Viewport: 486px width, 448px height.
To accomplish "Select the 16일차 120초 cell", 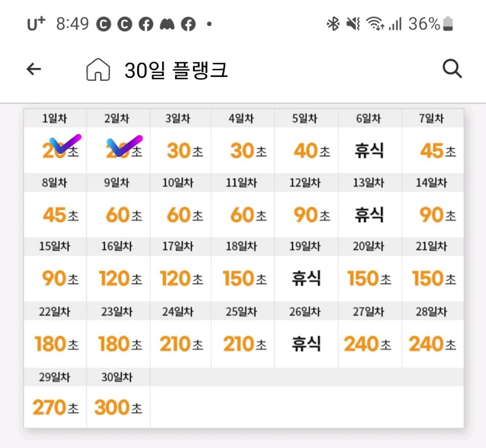I will tap(118, 278).
